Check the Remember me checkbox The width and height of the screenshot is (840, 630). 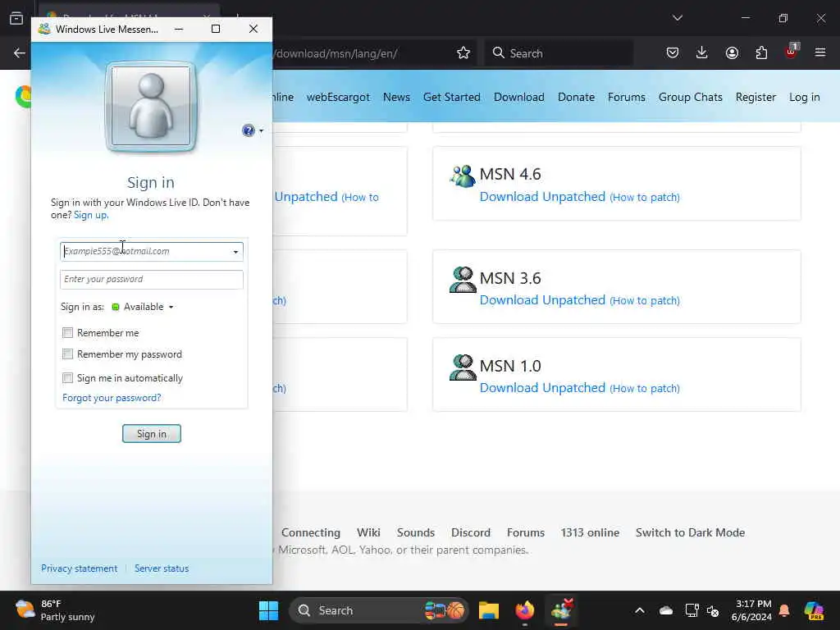tap(67, 333)
